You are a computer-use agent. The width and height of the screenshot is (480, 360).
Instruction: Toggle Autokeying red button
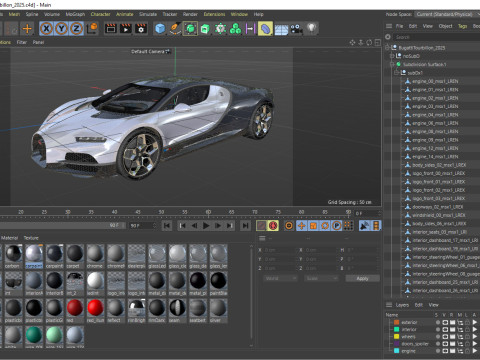pyautogui.click(x=273, y=226)
